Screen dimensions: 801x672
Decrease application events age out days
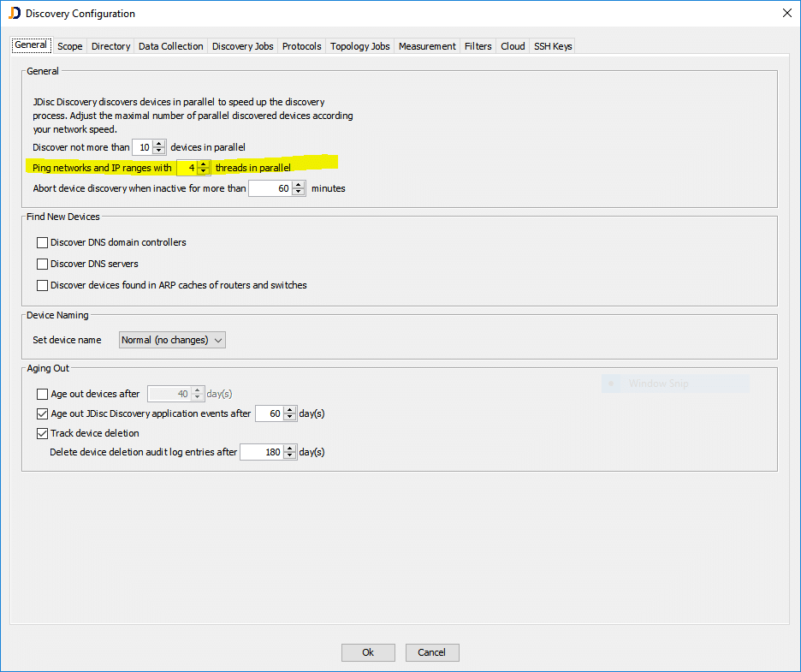pyautogui.click(x=289, y=417)
